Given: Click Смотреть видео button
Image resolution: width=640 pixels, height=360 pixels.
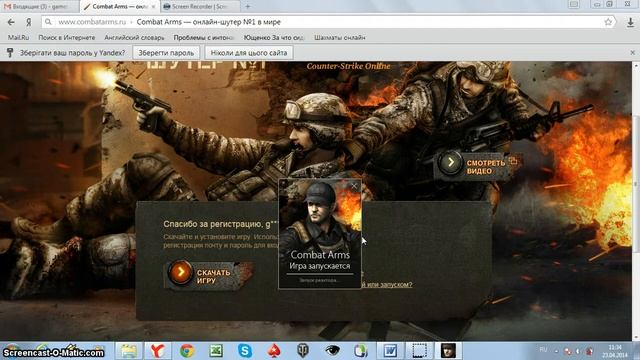Looking at the screenshot, I should tap(476, 165).
